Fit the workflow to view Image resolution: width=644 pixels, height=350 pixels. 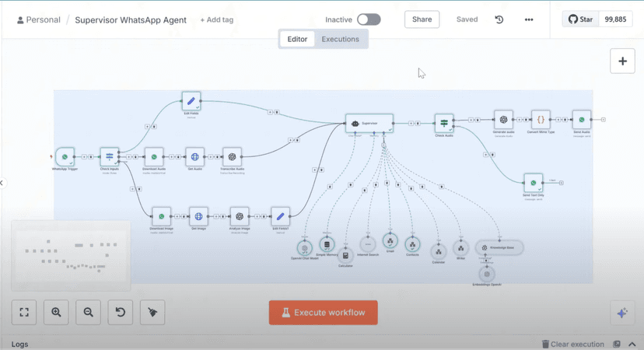point(24,312)
